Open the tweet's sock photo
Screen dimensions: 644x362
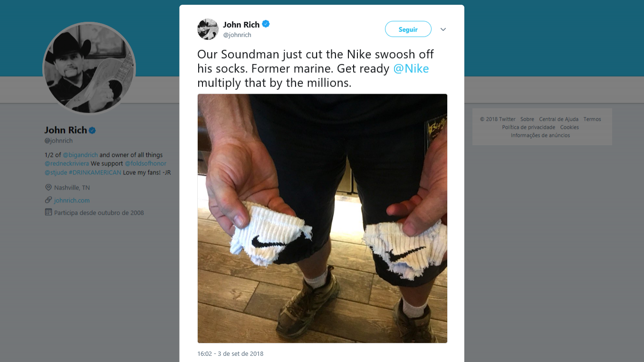(322, 218)
